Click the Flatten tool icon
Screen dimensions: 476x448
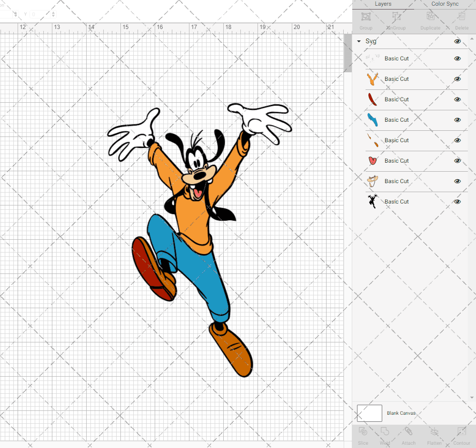point(435,431)
